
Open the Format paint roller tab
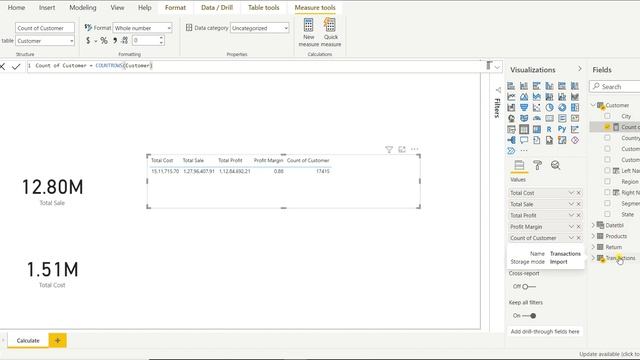538,165
